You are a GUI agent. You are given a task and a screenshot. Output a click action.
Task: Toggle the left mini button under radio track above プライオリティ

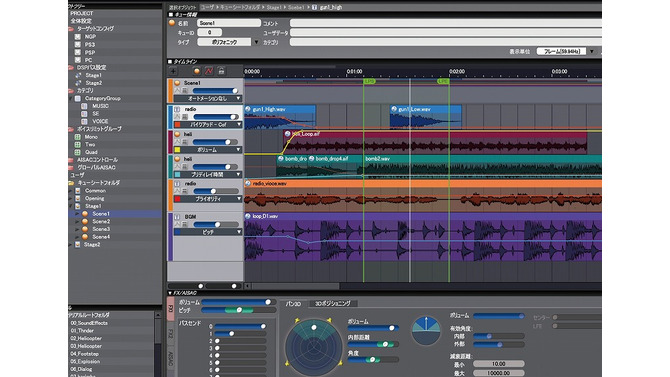pos(177,191)
